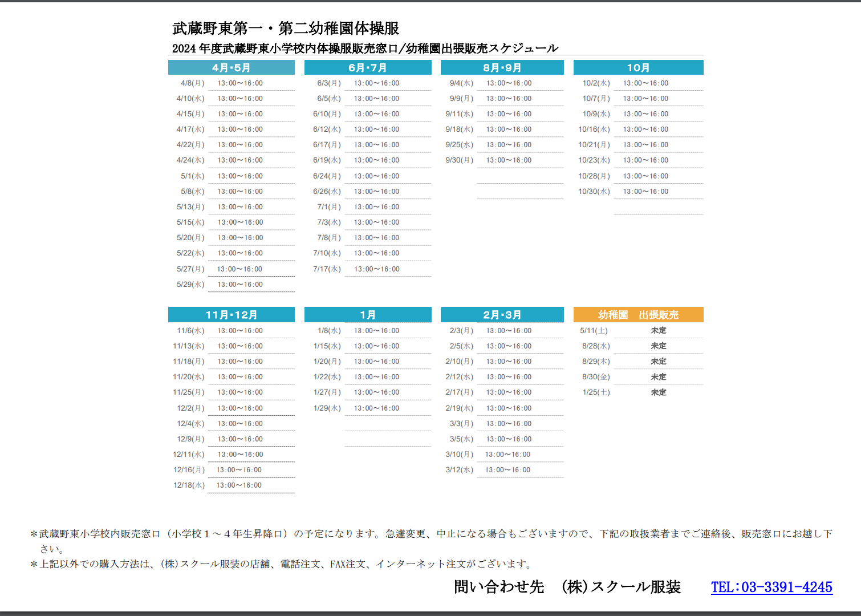The image size is (861, 616).
Task: Click the date 5/29(水)
Action: [x=190, y=285]
